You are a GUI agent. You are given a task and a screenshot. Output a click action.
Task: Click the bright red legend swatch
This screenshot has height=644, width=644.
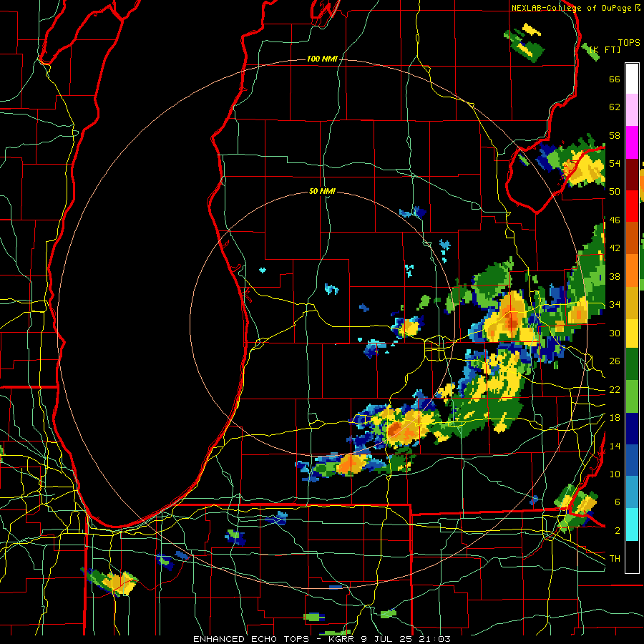pyautogui.click(x=632, y=206)
